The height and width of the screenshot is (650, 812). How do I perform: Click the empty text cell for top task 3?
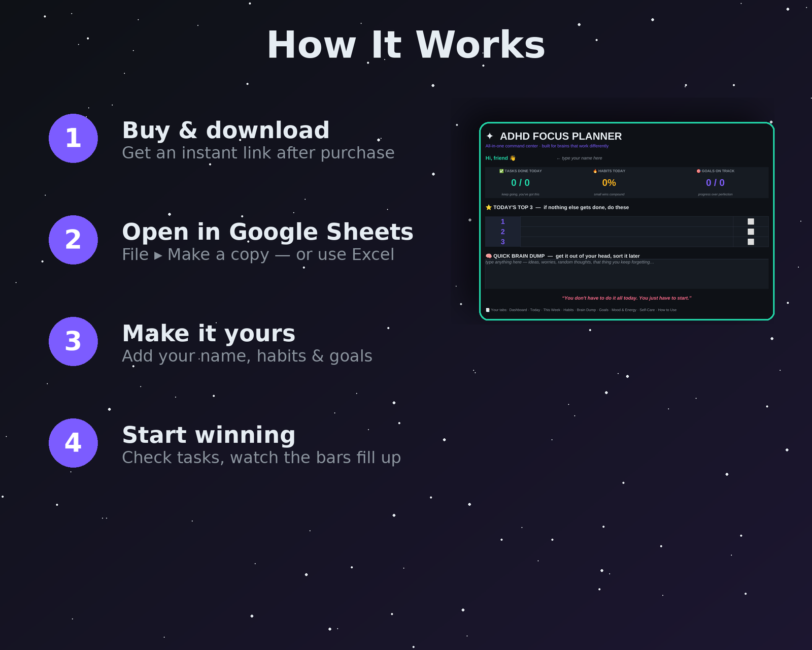[x=627, y=242]
